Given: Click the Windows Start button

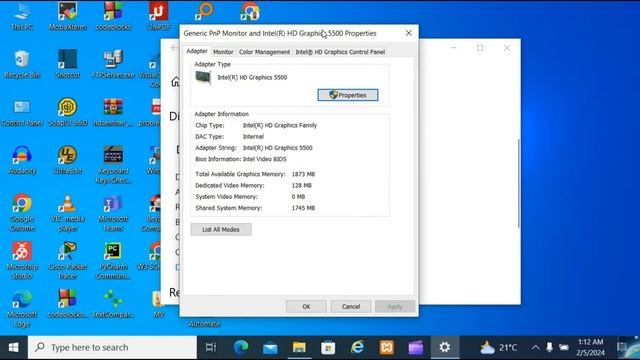Looking at the screenshot, I should (13, 347).
